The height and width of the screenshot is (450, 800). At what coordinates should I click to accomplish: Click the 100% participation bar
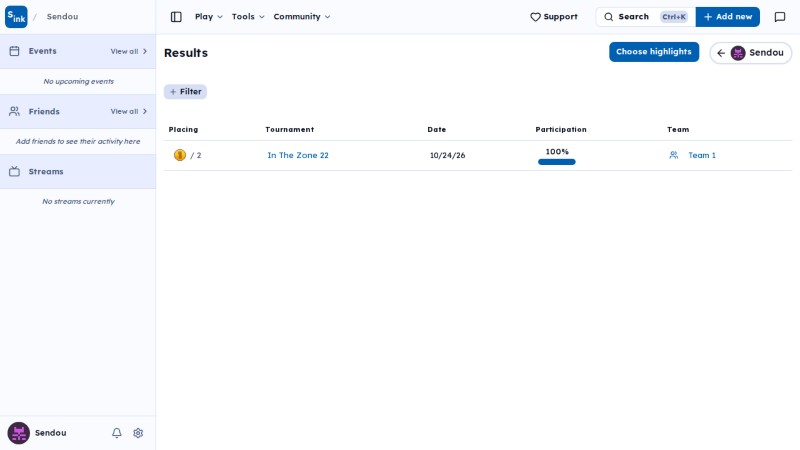(x=557, y=162)
